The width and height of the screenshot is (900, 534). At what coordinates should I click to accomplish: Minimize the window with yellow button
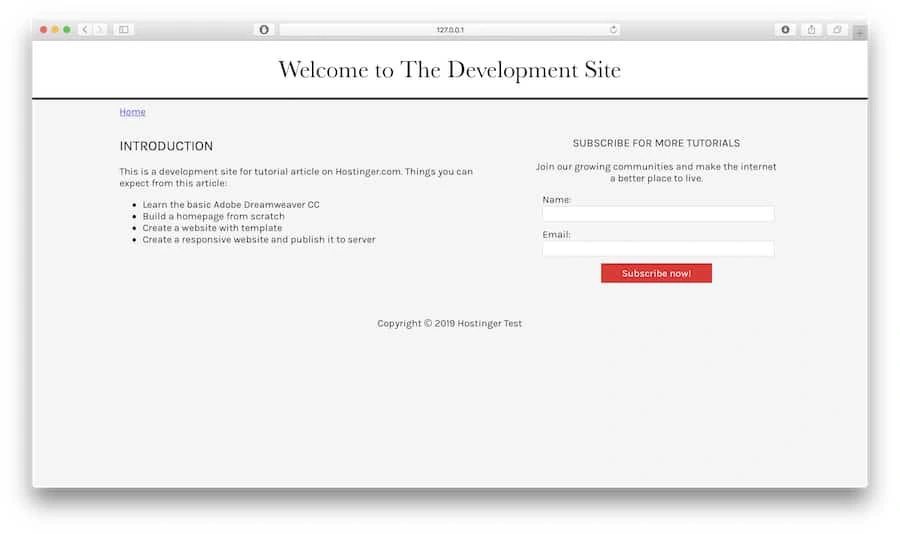[x=55, y=29]
